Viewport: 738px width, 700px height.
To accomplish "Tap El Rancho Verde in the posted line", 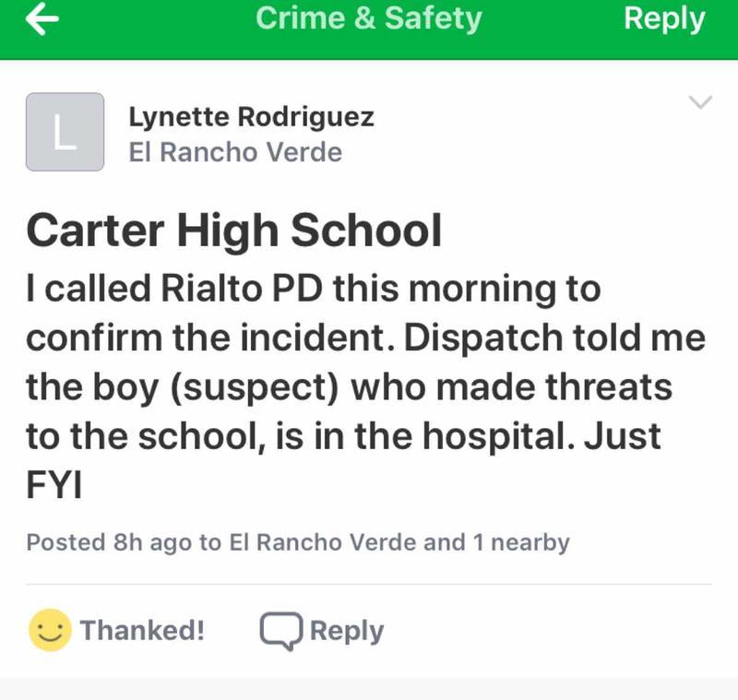I will 322,542.
